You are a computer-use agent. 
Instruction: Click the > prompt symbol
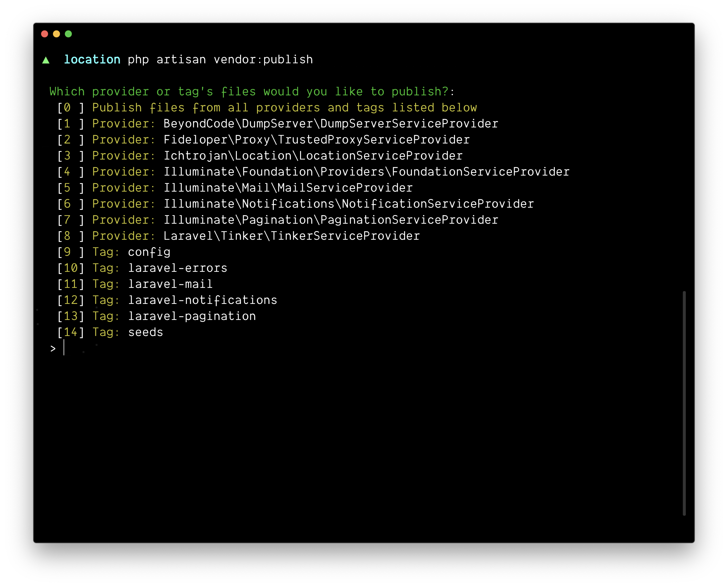click(x=53, y=349)
